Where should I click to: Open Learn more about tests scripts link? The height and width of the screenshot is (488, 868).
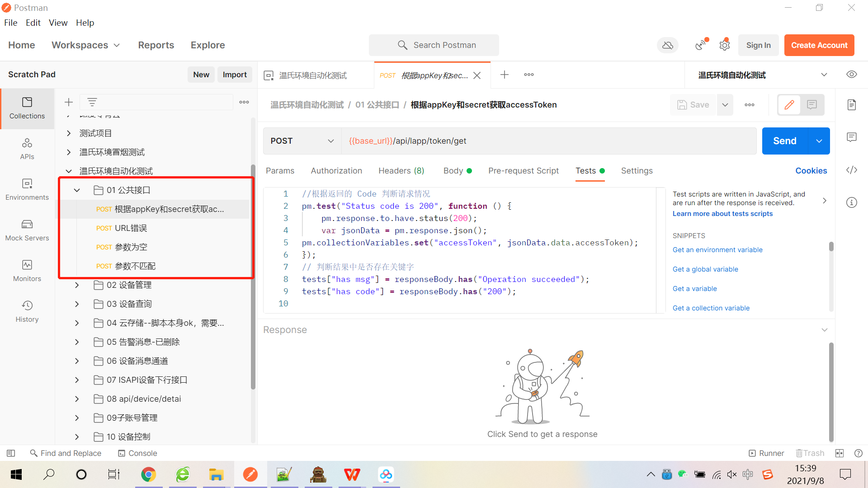coord(722,214)
